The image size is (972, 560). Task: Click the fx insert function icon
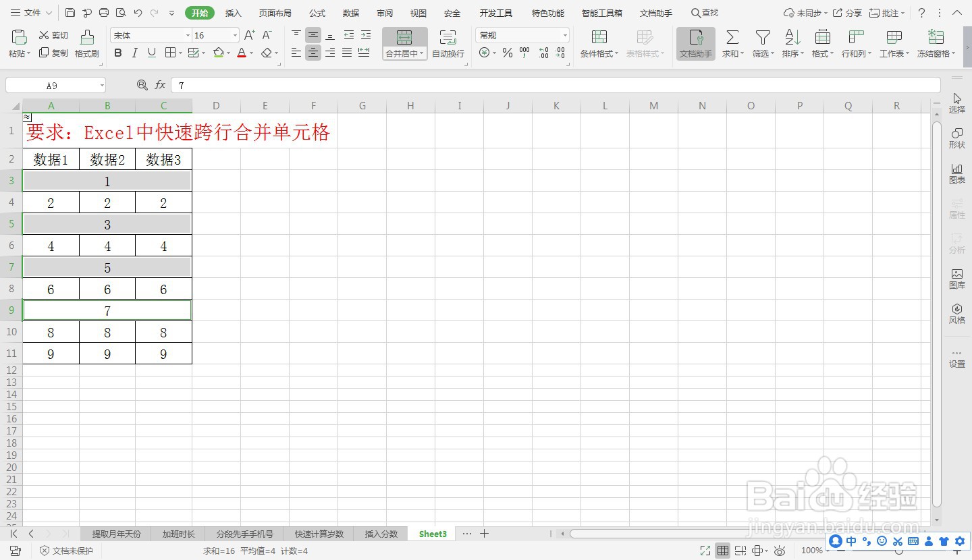pos(160,85)
